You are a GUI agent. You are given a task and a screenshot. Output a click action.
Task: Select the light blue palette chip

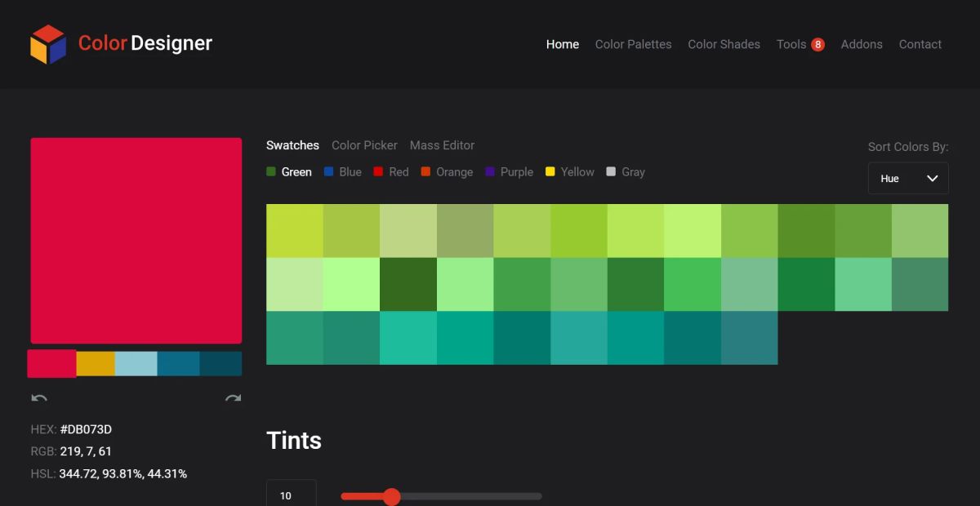[x=136, y=364]
